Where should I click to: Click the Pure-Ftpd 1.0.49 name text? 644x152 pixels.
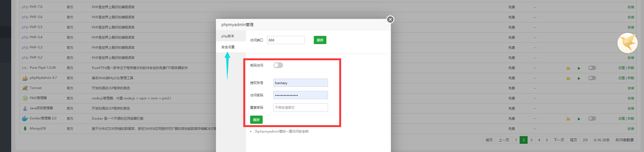(43, 68)
